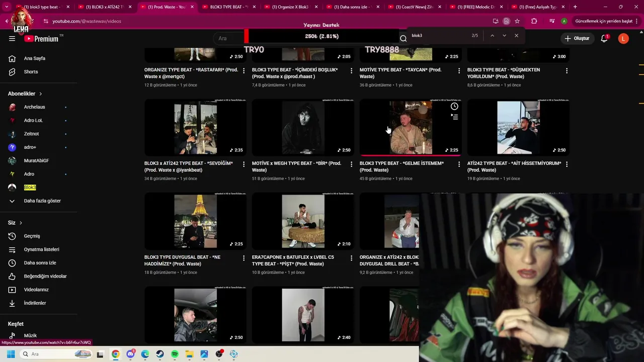Open Daha sonra izle list
Screen dimensions: 644x362
click(x=40, y=263)
